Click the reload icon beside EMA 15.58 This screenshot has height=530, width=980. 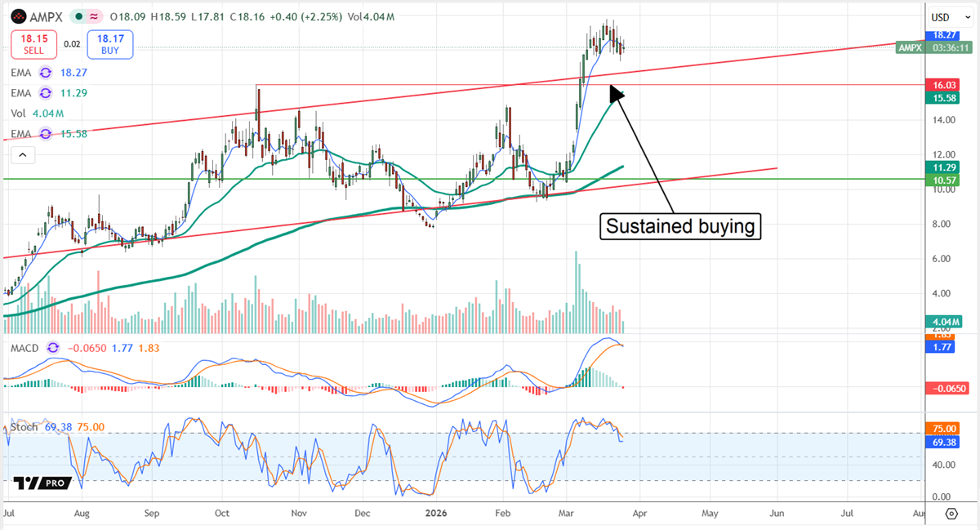tap(45, 131)
